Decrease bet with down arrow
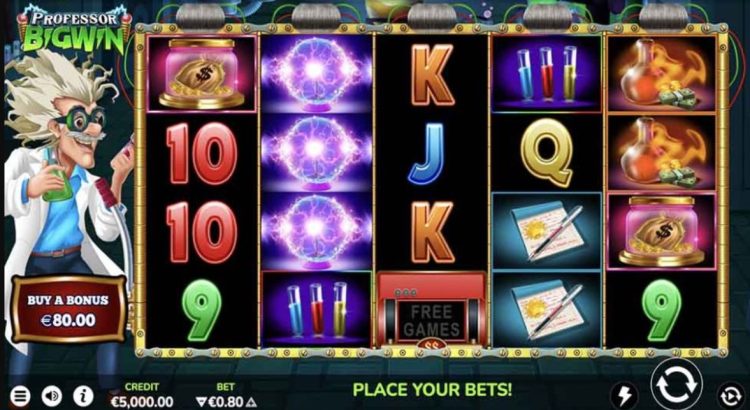Image resolution: width=750 pixels, height=410 pixels. (201, 402)
